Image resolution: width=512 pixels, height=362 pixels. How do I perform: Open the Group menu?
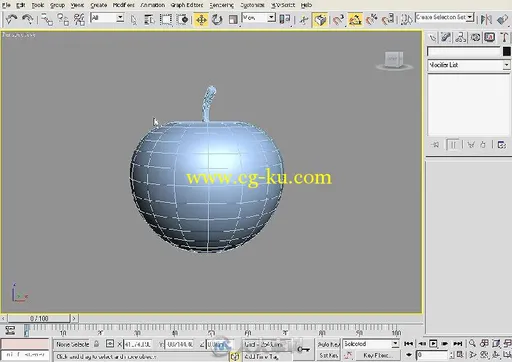(x=57, y=5)
